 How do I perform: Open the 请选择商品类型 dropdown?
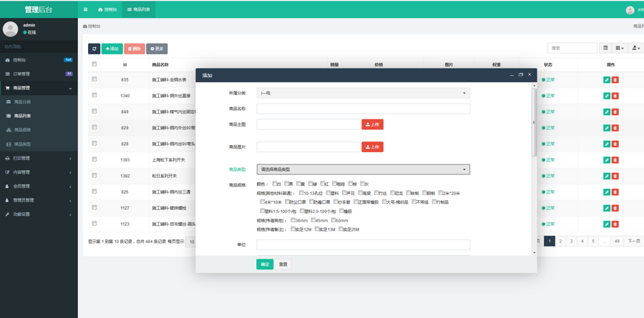(363, 169)
